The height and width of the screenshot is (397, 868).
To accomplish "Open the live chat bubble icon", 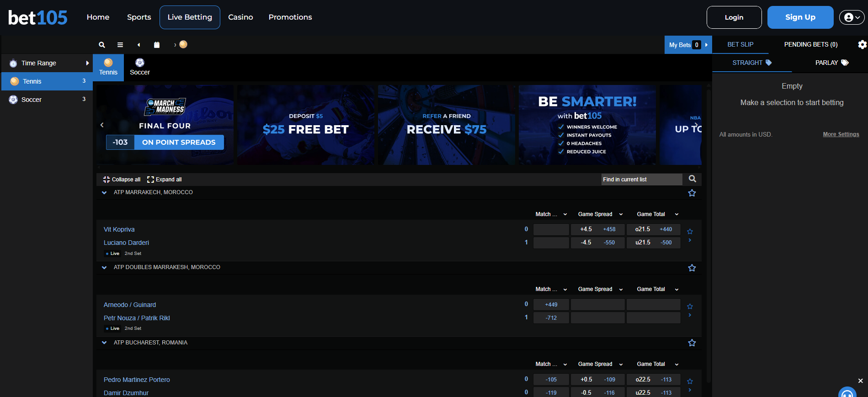I will coord(847,393).
